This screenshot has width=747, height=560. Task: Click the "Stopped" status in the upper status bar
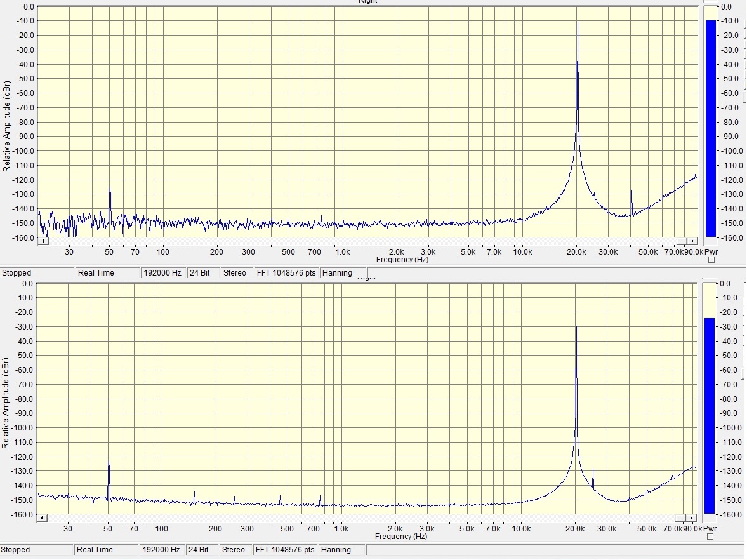(x=17, y=273)
